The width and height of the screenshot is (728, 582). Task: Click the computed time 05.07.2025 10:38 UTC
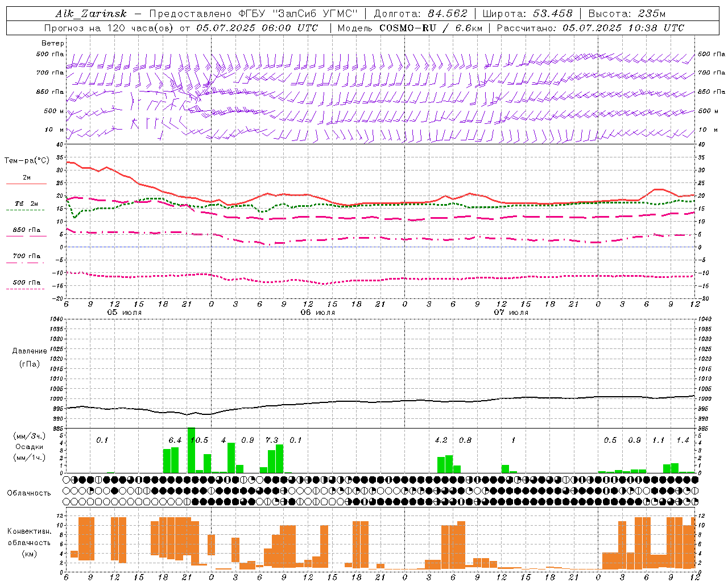pyautogui.click(x=623, y=28)
